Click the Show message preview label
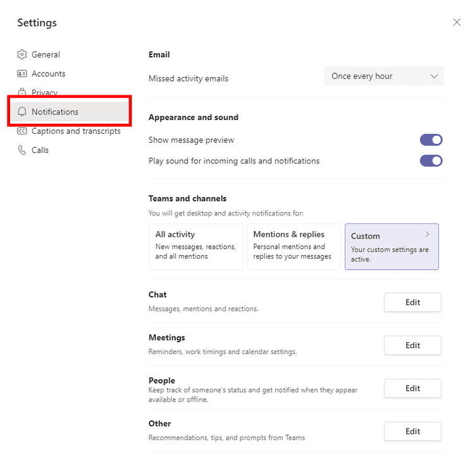 [x=191, y=140]
